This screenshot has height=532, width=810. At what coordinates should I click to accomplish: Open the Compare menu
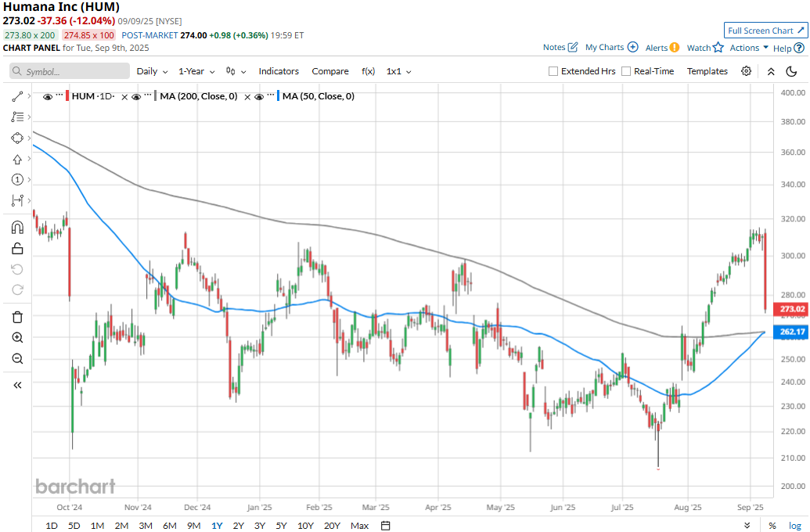pos(330,71)
